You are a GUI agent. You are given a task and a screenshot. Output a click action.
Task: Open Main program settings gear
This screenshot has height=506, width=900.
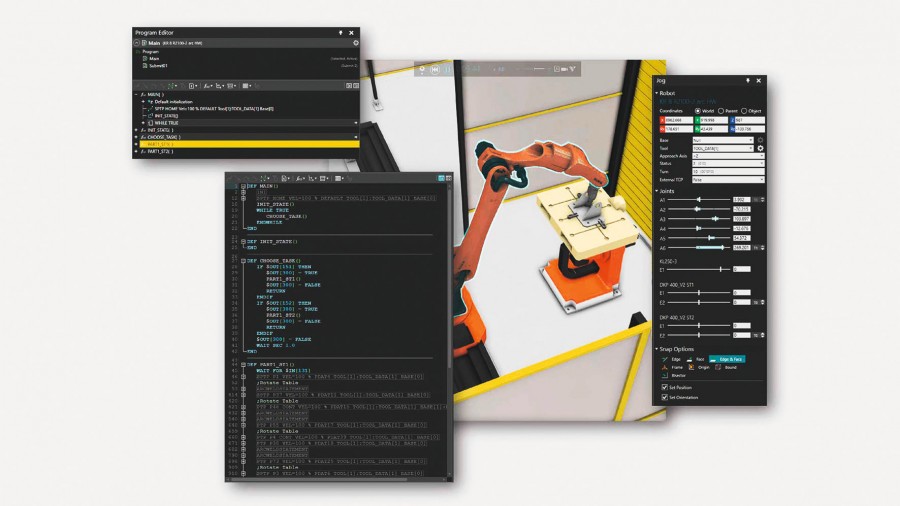click(356, 43)
